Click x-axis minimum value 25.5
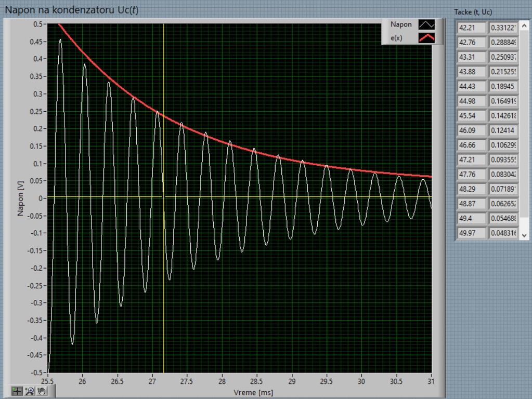Viewport: 532px width, 399px height. click(48, 381)
